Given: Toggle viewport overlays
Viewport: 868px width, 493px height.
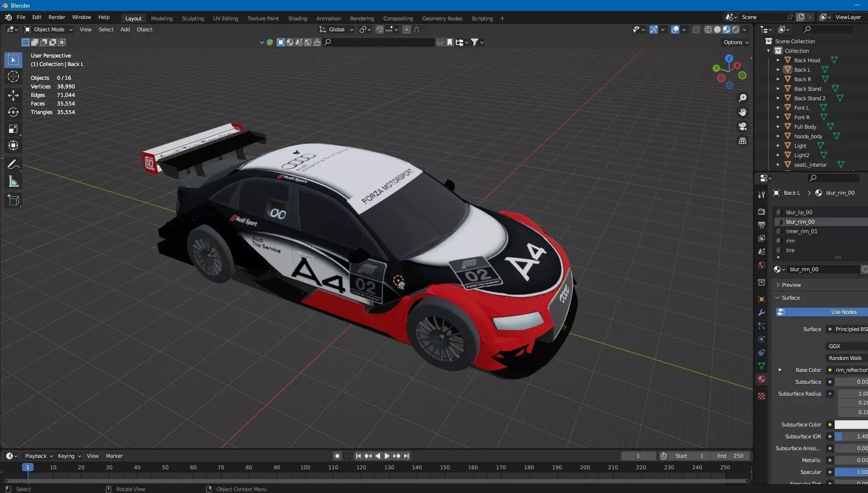Looking at the screenshot, I should pyautogui.click(x=675, y=29).
